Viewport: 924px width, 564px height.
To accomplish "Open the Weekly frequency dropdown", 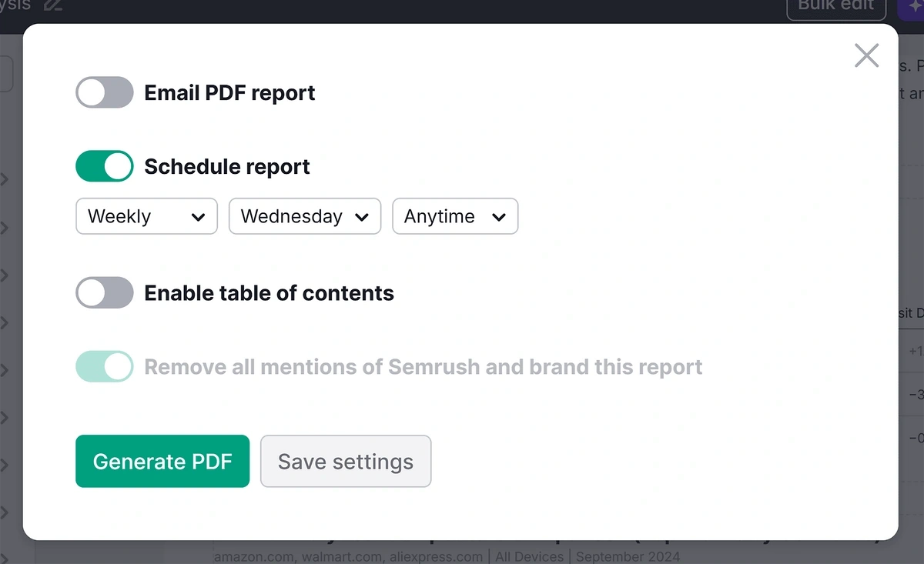I will tap(147, 216).
